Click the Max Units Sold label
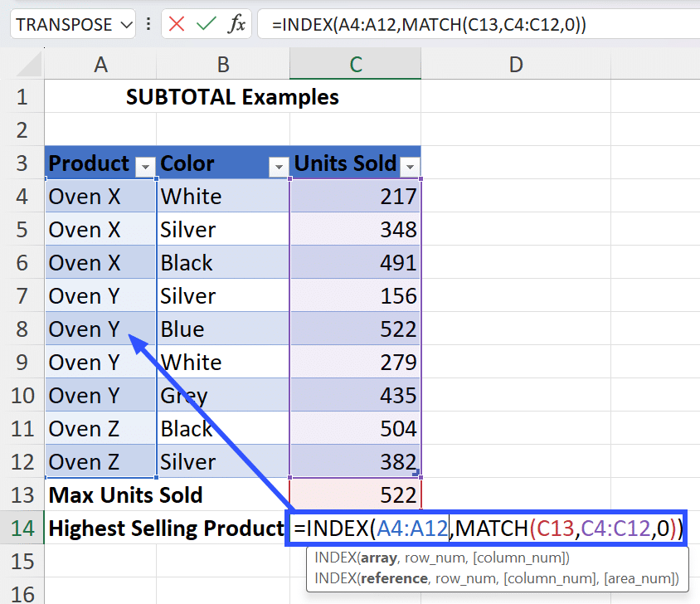This screenshot has height=604, width=700. pyautogui.click(x=125, y=495)
